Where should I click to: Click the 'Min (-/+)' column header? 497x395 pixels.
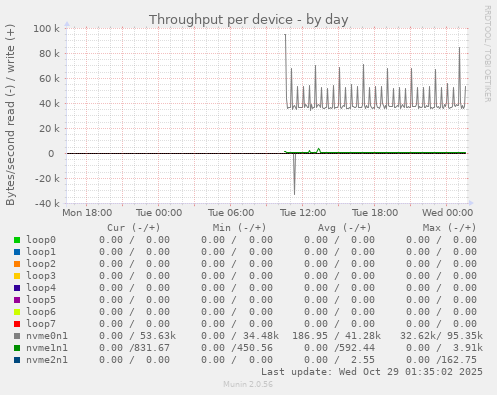[240, 228]
